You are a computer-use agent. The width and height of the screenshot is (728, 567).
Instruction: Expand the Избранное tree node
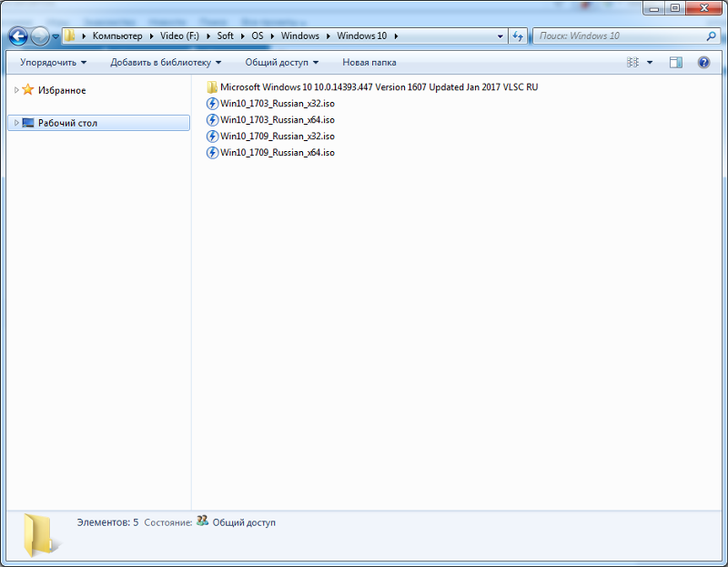[x=16, y=90]
